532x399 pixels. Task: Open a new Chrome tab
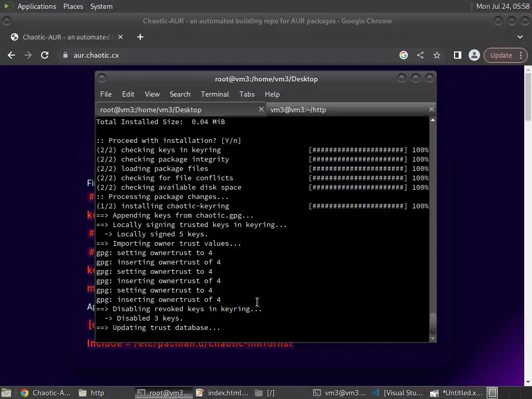[x=140, y=37]
